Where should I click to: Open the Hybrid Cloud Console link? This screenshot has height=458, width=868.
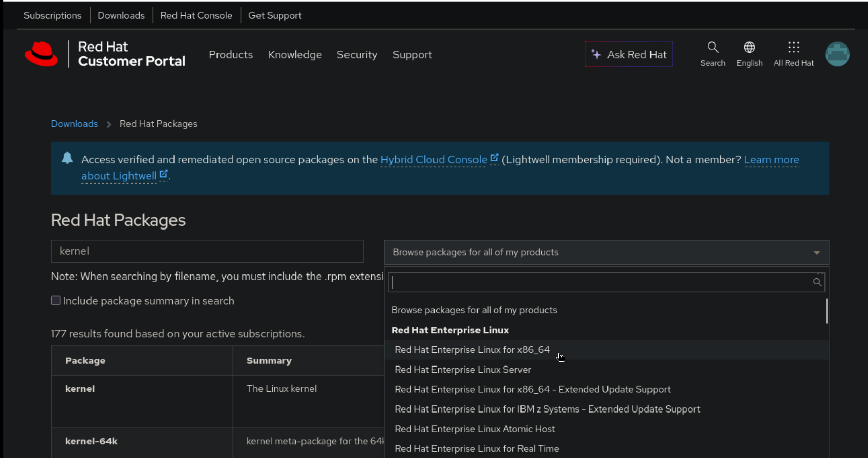(433, 160)
